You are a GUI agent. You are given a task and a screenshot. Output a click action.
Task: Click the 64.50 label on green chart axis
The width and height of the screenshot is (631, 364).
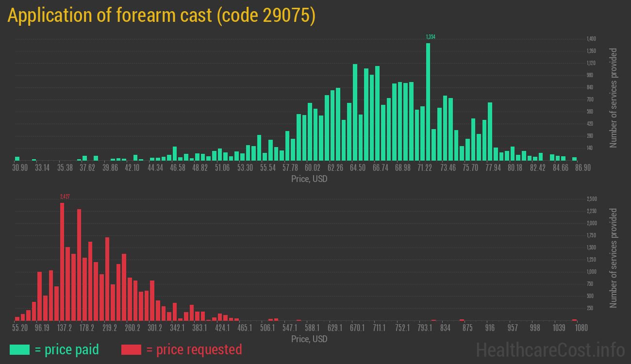pyautogui.click(x=358, y=168)
